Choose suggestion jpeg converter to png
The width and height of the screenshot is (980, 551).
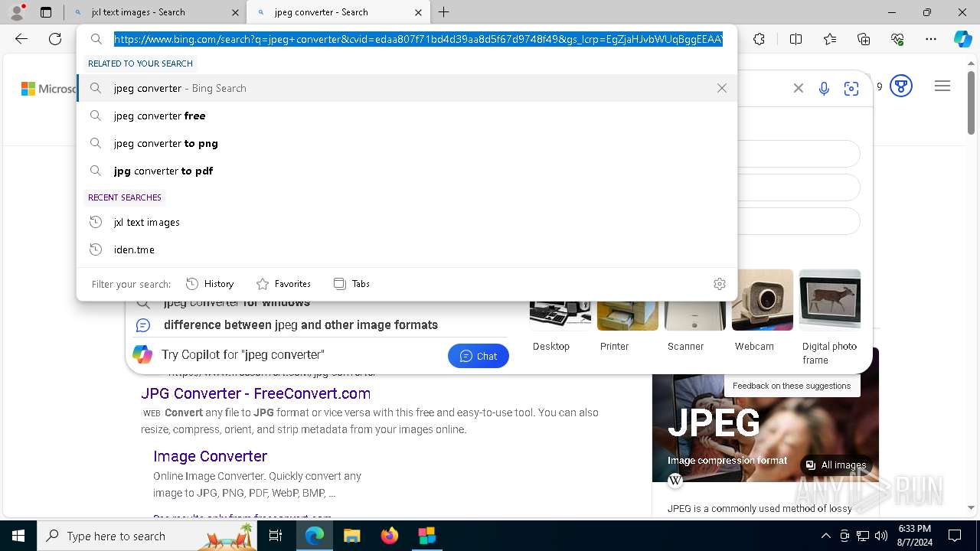(407, 143)
